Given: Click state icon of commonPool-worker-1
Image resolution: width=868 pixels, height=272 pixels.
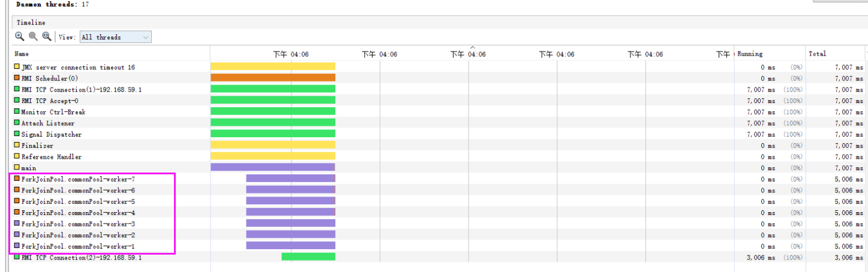Looking at the screenshot, I should point(17,246).
